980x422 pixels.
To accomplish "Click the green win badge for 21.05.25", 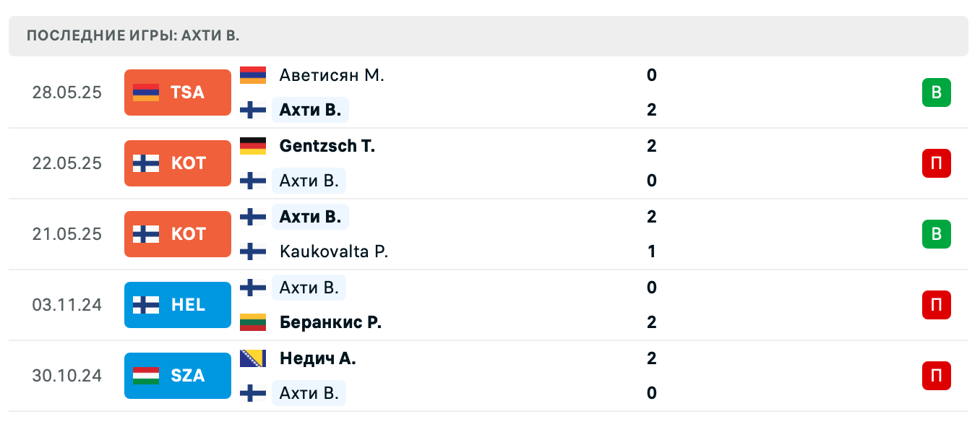I will click(936, 234).
